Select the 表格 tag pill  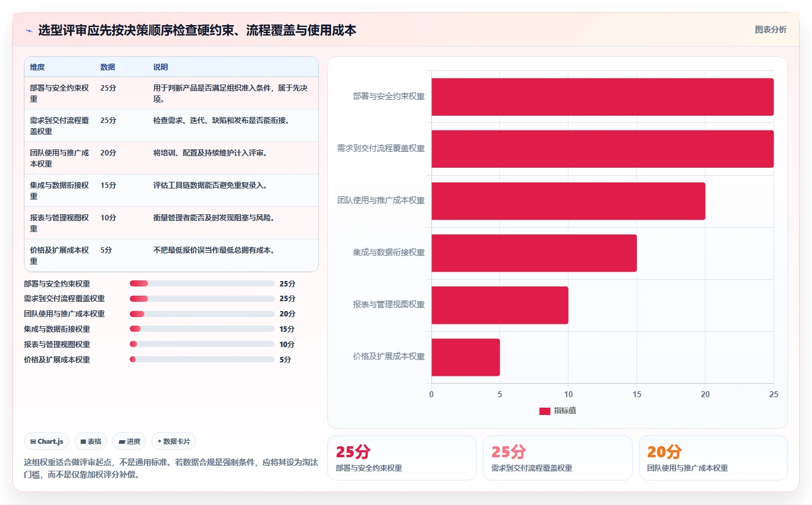[x=91, y=441]
